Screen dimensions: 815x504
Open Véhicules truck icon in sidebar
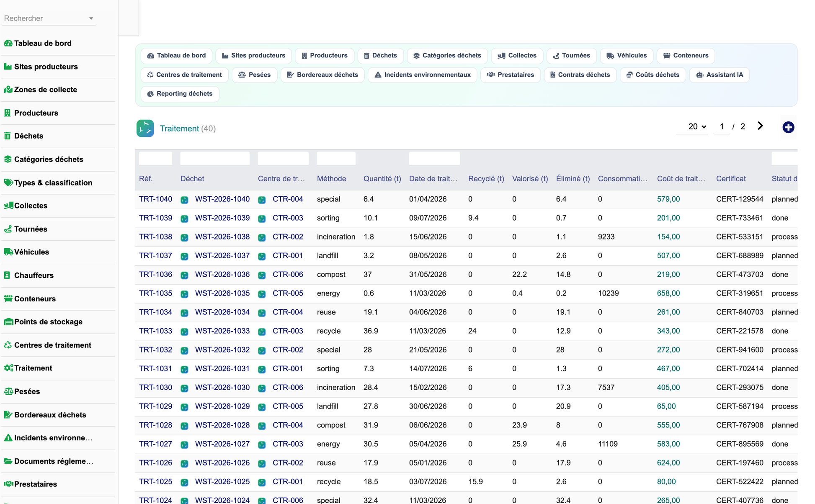click(8, 252)
